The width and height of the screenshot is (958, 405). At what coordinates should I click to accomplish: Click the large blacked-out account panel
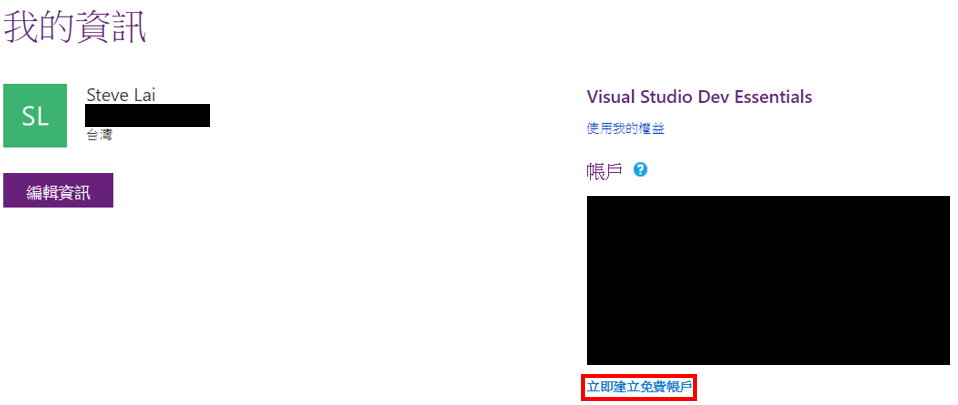pos(768,280)
